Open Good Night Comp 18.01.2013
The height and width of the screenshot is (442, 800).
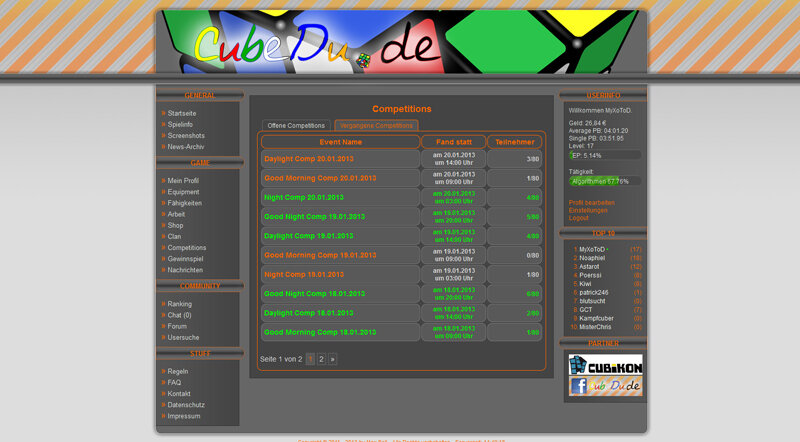[314, 294]
